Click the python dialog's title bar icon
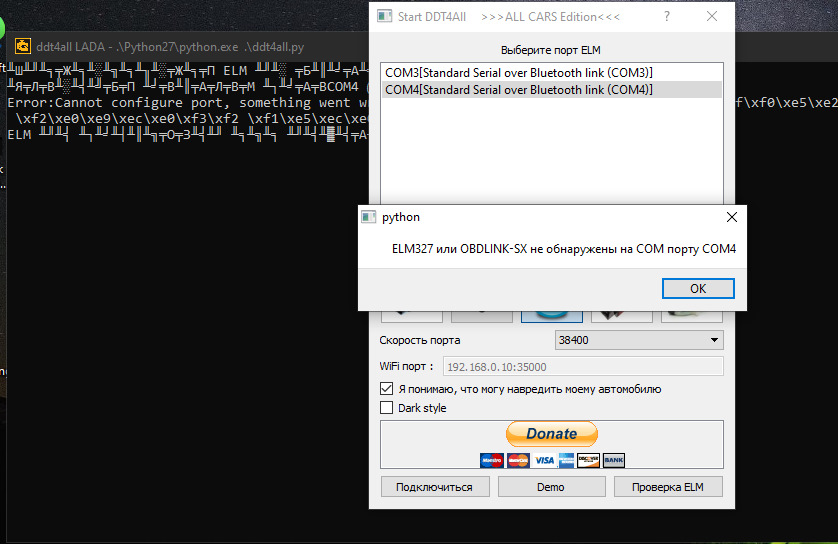This screenshot has height=544, width=838. 368,217
